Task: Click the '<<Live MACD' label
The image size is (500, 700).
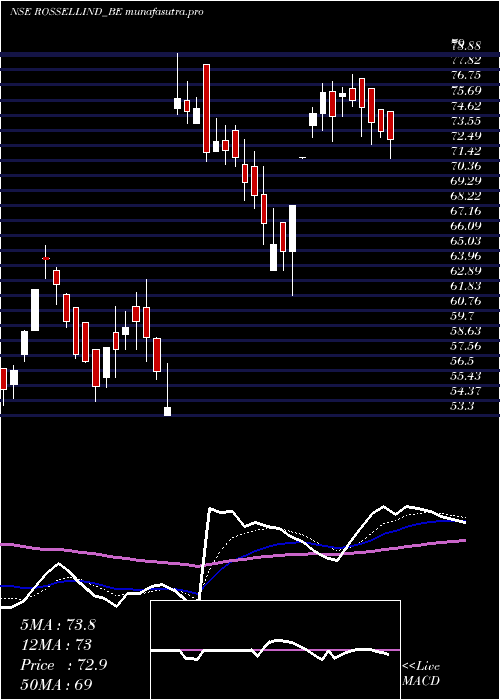Action: coord(421,673)
